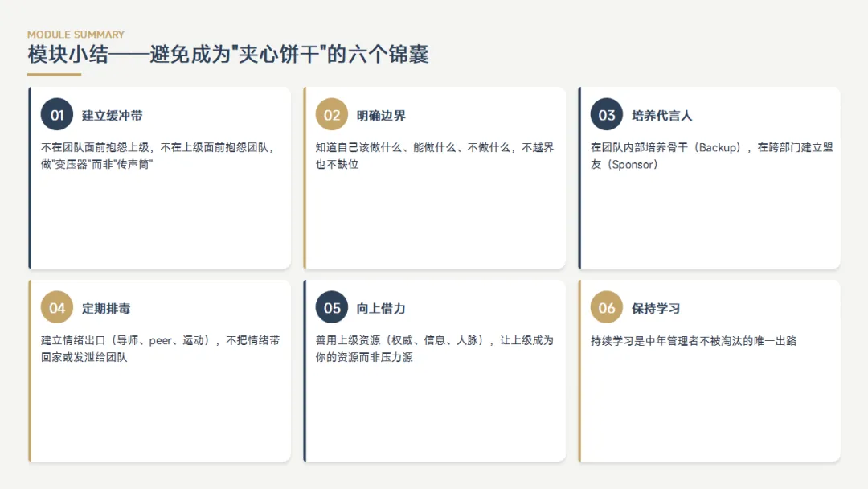
Task: Select the text about 不越界也不缺位
Action: [435, 155]
